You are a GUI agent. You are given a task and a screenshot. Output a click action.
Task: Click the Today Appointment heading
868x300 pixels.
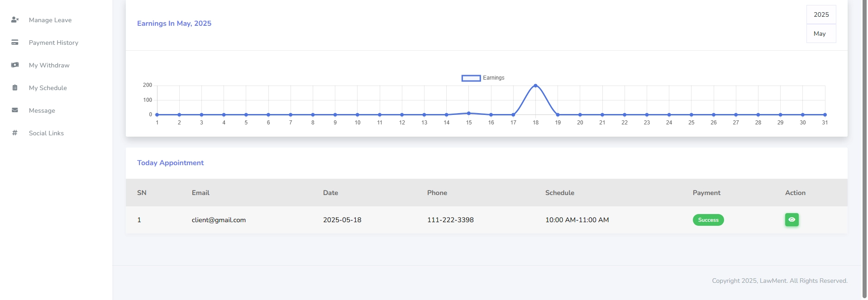point(170,163)
